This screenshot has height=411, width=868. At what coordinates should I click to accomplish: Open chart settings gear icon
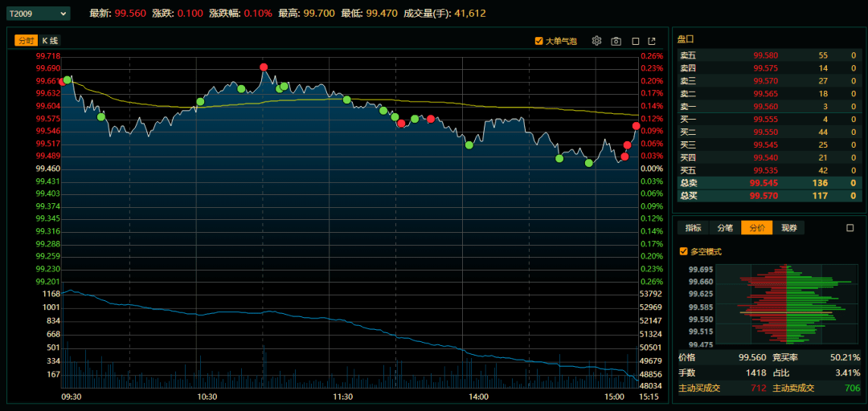(x=596, y=41)
